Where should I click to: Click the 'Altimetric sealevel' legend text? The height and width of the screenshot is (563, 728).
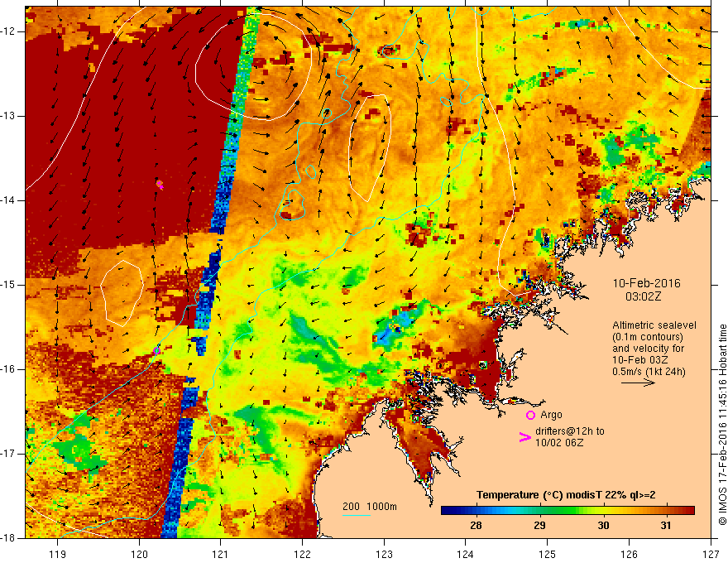(654, 325)
